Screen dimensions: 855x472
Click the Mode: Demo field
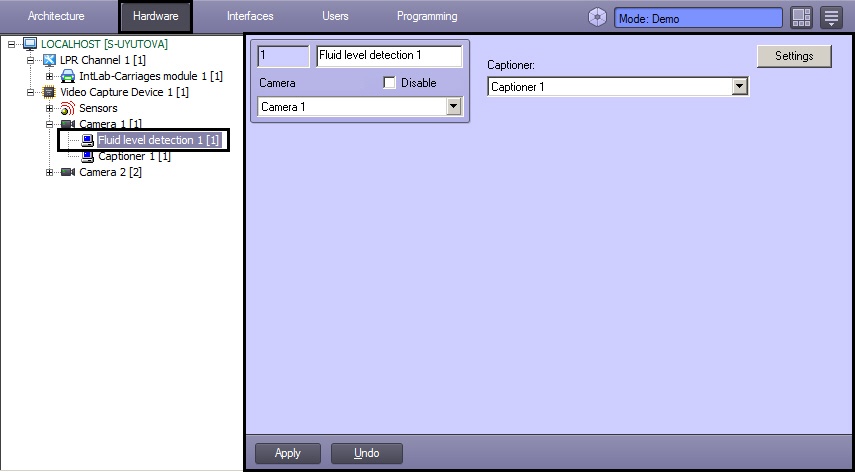tap(698, 18)
